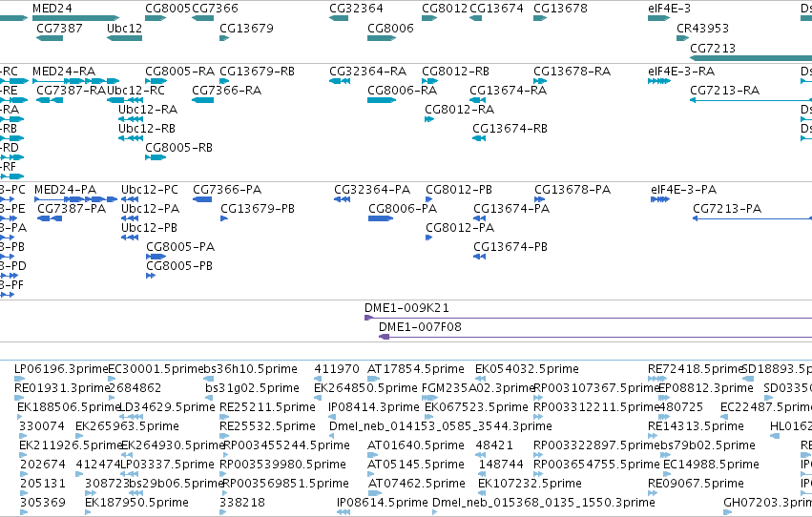Screen dimensions: 812x517
Task: Click the CG8005-PB protein glyph
Action: pos(151,276)
